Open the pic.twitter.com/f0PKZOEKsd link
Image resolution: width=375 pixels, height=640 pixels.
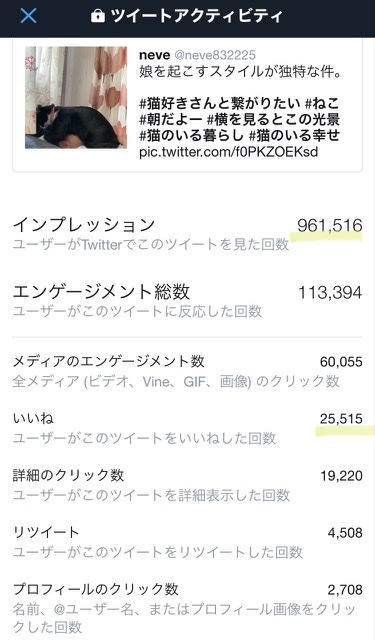click(229, 152)
